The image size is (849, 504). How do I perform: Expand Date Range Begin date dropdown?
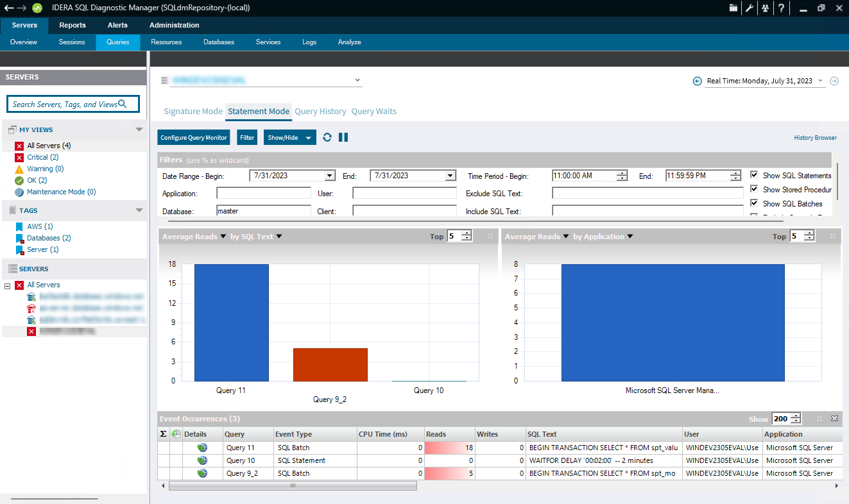[x=330, y=176]
